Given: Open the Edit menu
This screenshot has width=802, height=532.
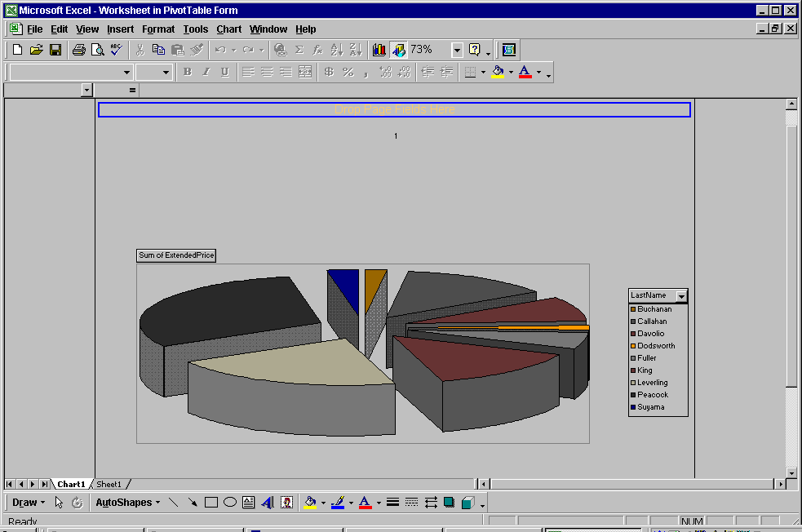Looking at the screenshot, I should click(60, 29).
